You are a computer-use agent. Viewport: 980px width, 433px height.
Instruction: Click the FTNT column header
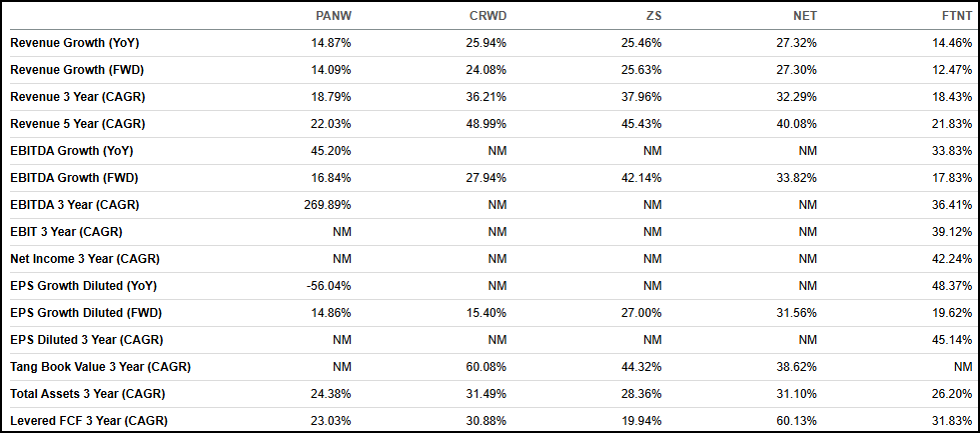pyautogui.click(x=958, y=16)
